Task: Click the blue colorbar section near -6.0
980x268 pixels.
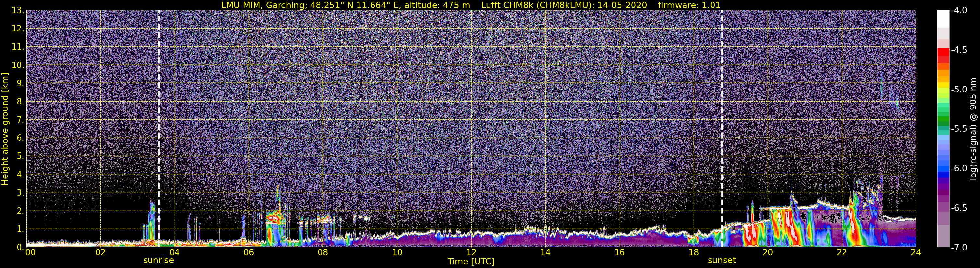Action: pyautogui.click(x=944, y=169)
